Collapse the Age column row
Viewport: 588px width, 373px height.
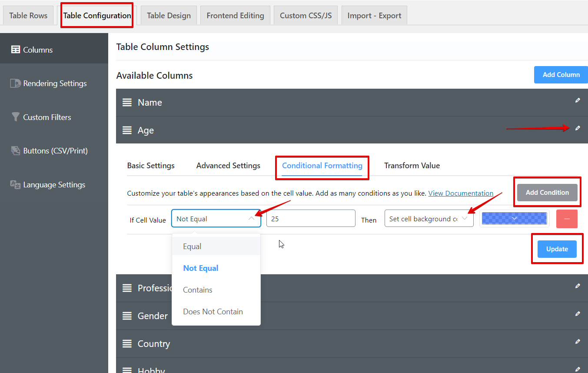click(352, 130)
